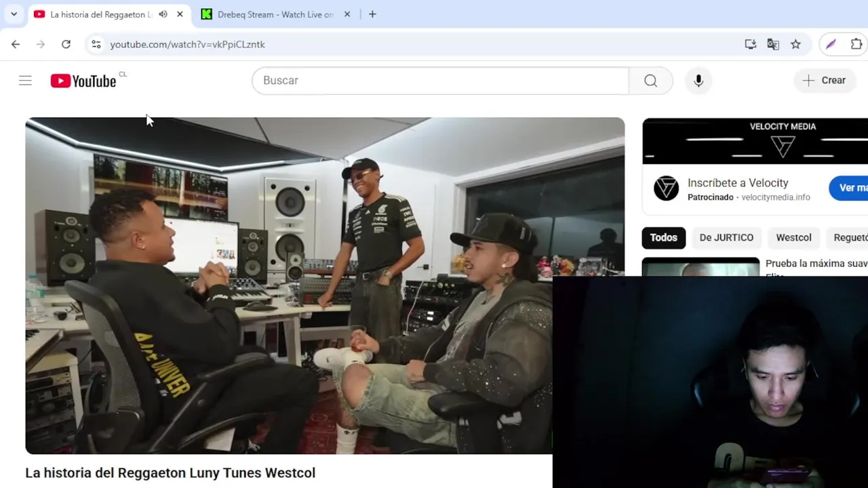Install app icon in address bar
The image size is (868, 488).
[x=751, y=44]
